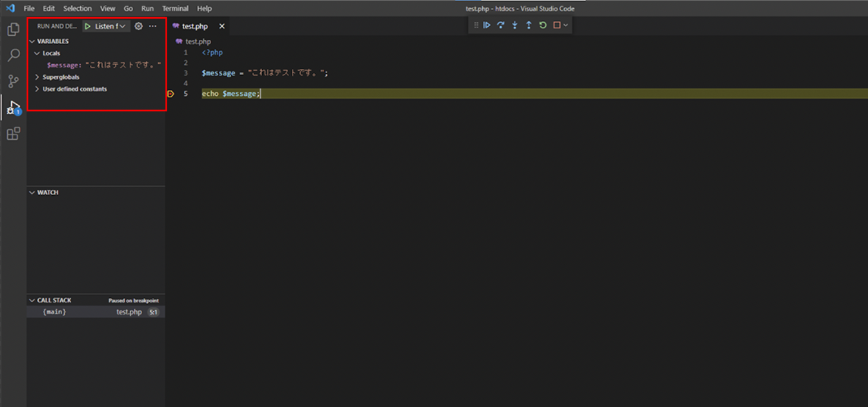
Task: Open the Go menu
Action: click(x=128, y=8)
